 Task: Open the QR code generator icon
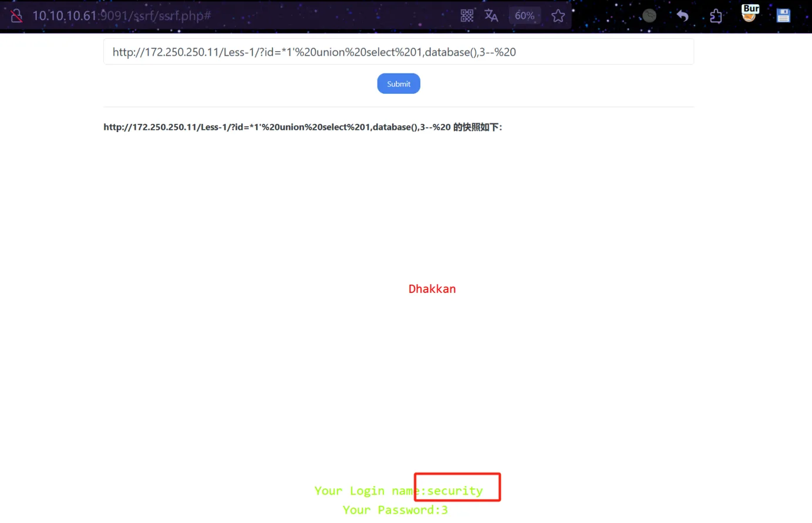(x=467, y=16)
